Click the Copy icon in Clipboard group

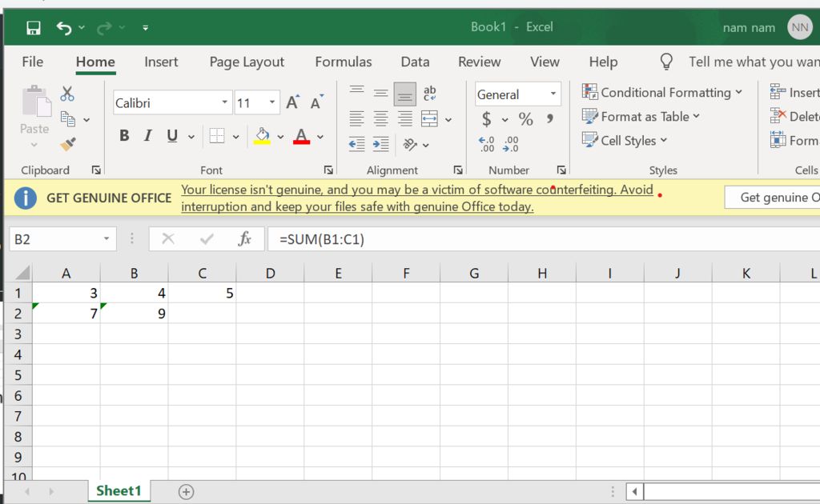coord(68,119)
